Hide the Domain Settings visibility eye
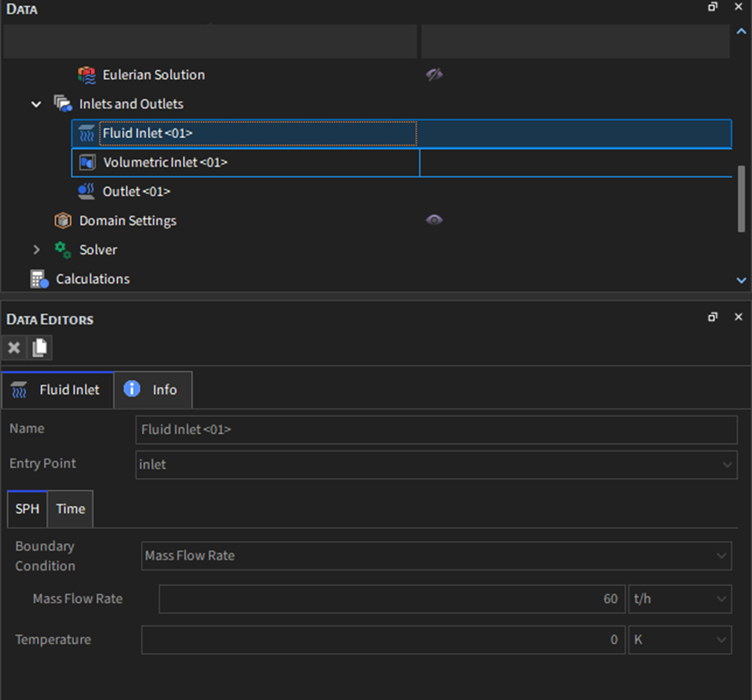752x700 pixels. point(434,220)
